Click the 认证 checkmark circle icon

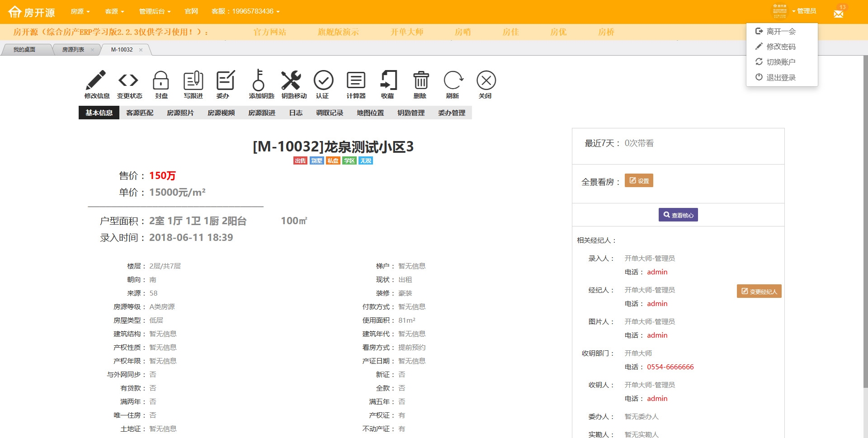coord(323,81)
